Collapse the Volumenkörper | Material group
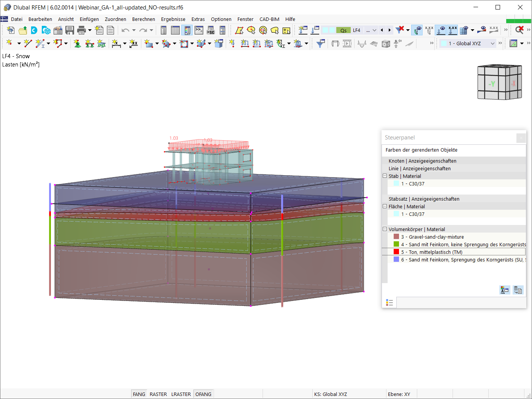The image size is (532, 399). (385, 229)
